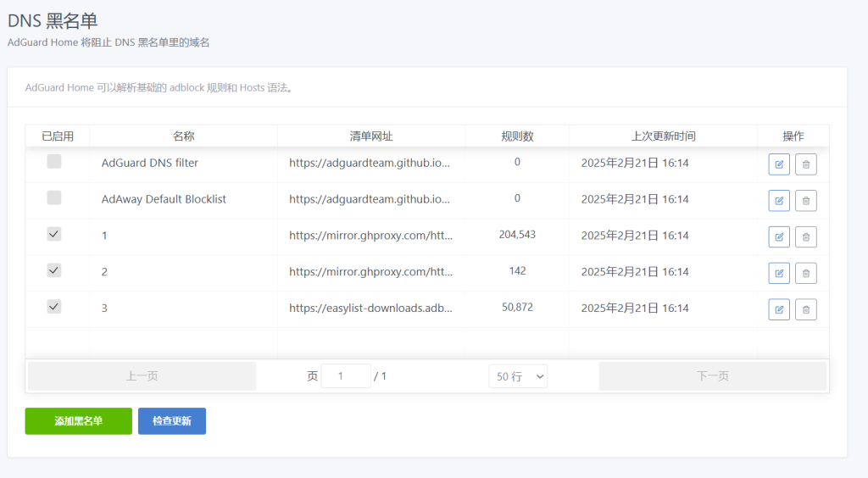The height and width of the screenshot is (478, 868).
Task: Uncheck the enabled box for list 1
Action: [53, 234]
